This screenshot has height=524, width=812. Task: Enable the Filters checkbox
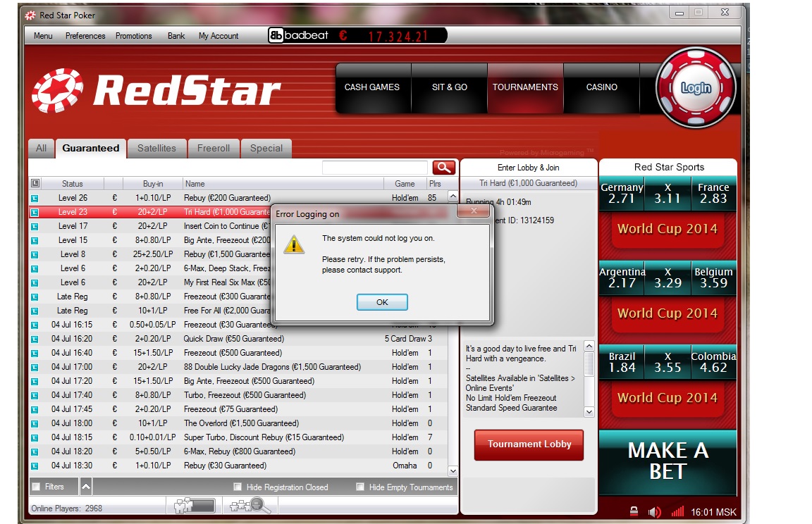(36, 487)
